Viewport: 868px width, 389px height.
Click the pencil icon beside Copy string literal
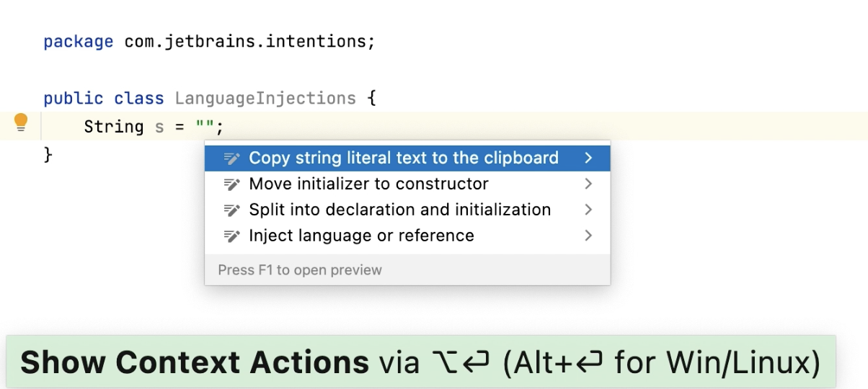[231, 158]
